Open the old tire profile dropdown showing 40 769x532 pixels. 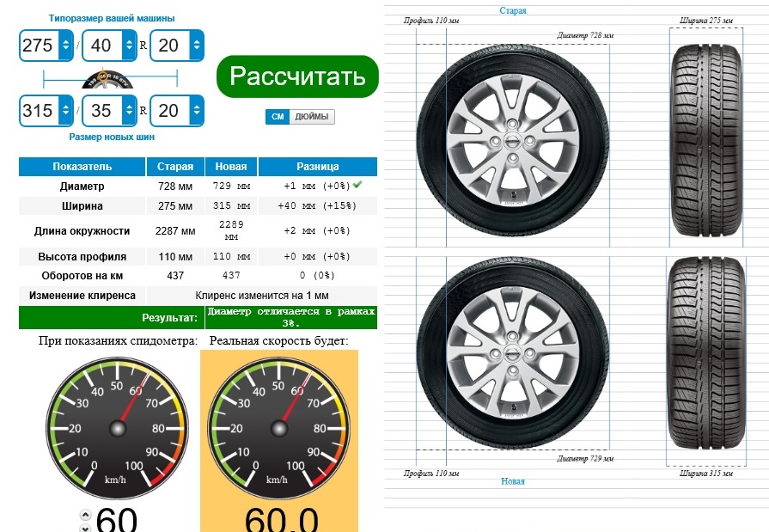point(108,46)
